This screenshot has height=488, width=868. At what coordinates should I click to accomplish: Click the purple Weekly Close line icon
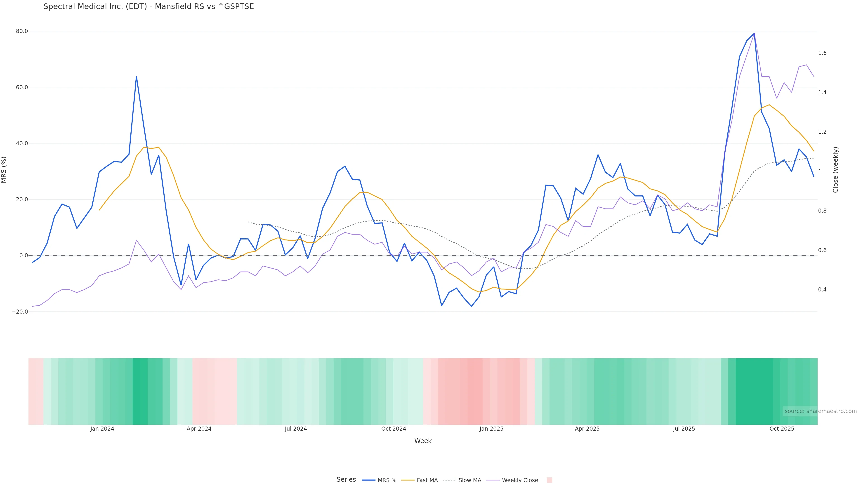point(493,480)
